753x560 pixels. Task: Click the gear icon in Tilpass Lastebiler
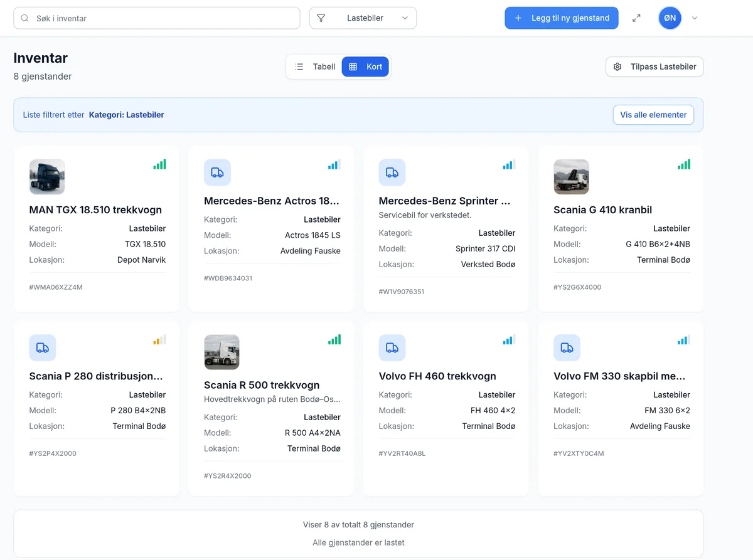pos(617,66)
